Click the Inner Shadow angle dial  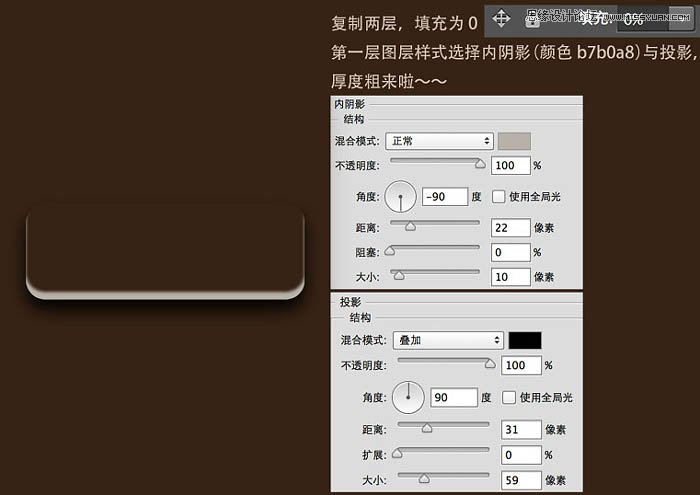click(400, 196)
